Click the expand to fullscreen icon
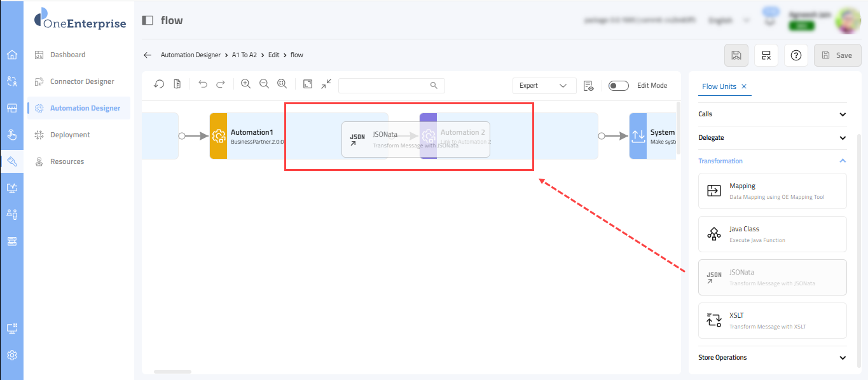The image size is (868, 380). coord(308,85)
